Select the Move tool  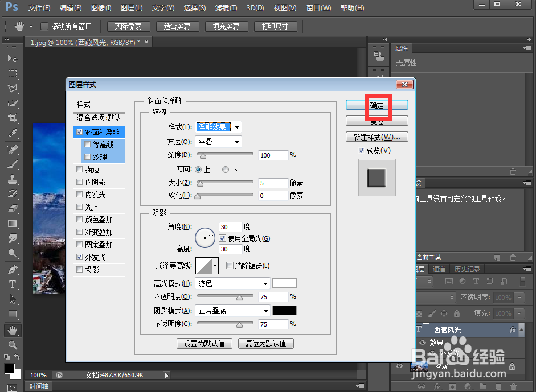point(13,59)
